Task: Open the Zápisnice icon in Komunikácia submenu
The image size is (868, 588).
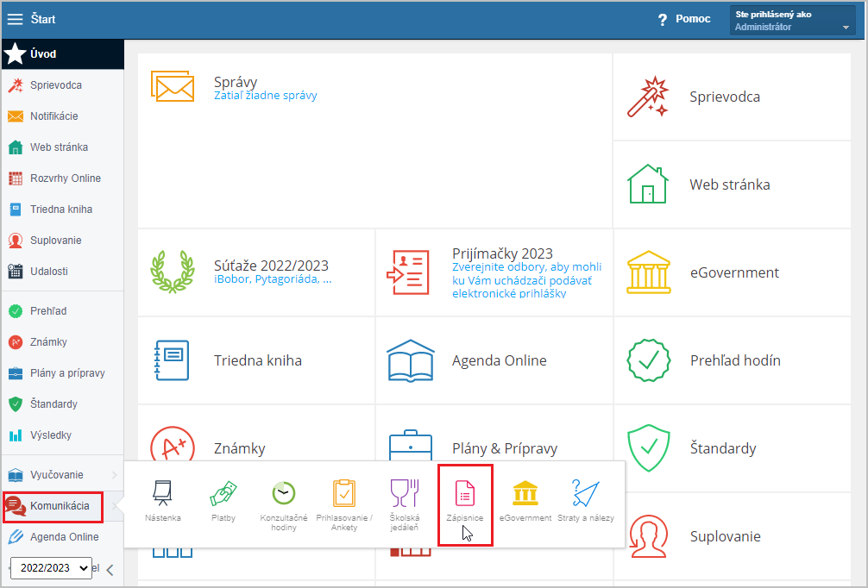Action: (465, 495)
